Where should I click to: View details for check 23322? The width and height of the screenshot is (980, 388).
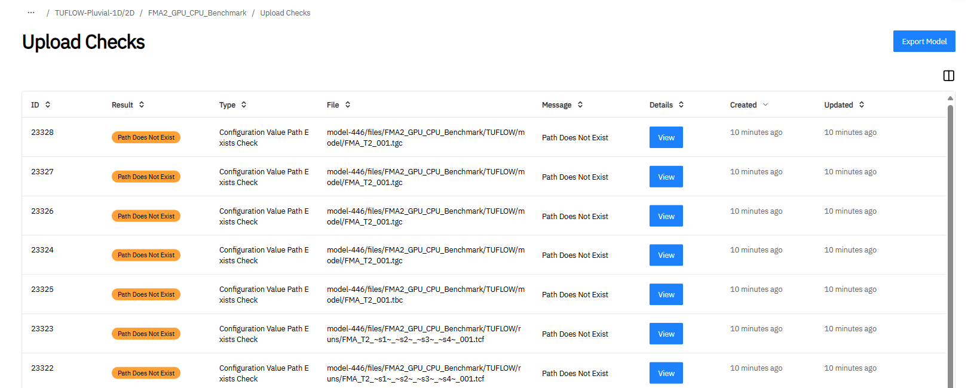(x=666, y=373)
